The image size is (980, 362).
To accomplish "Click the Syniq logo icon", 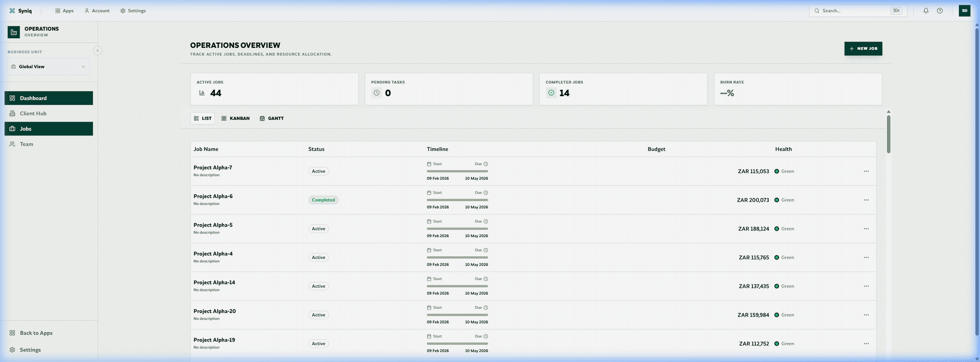I will click(x=12, y=11).
